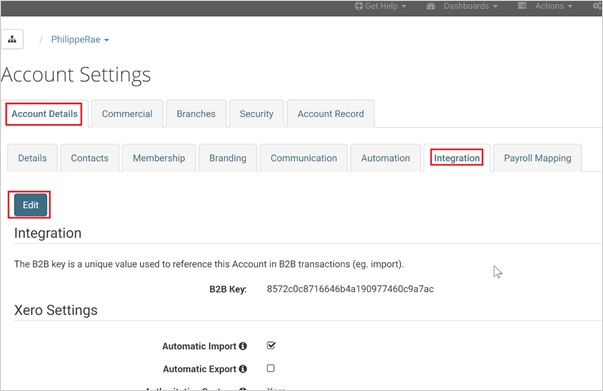
Task: Switch to the Account Details tab
Action: point(44,114)
